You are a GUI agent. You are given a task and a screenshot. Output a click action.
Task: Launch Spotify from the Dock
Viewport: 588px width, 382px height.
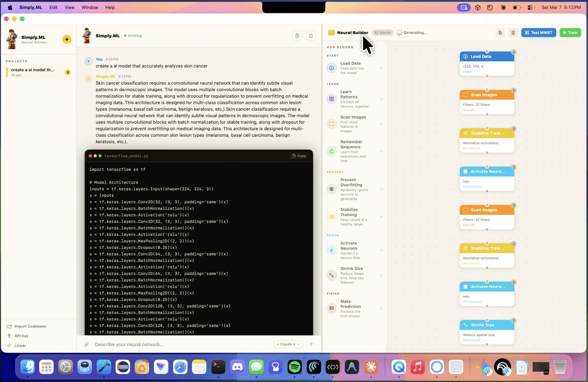point(294,367)
